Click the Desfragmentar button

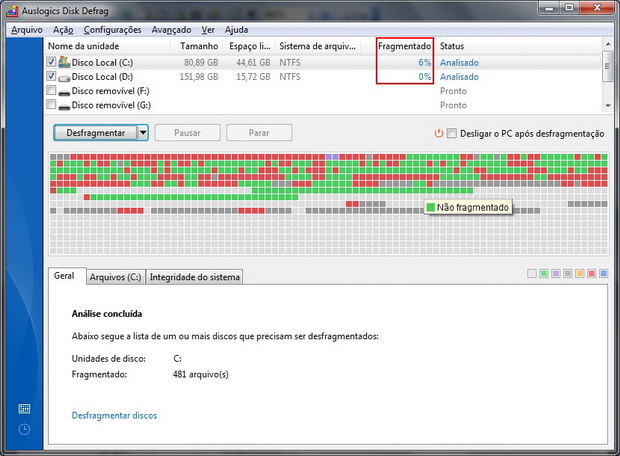tap(96, 133)
